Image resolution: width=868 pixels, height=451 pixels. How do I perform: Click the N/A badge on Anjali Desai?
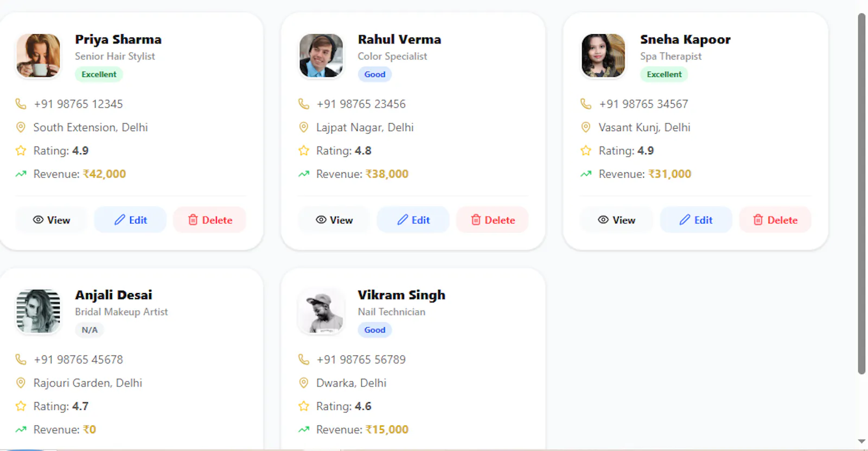[x=90, y=330]
